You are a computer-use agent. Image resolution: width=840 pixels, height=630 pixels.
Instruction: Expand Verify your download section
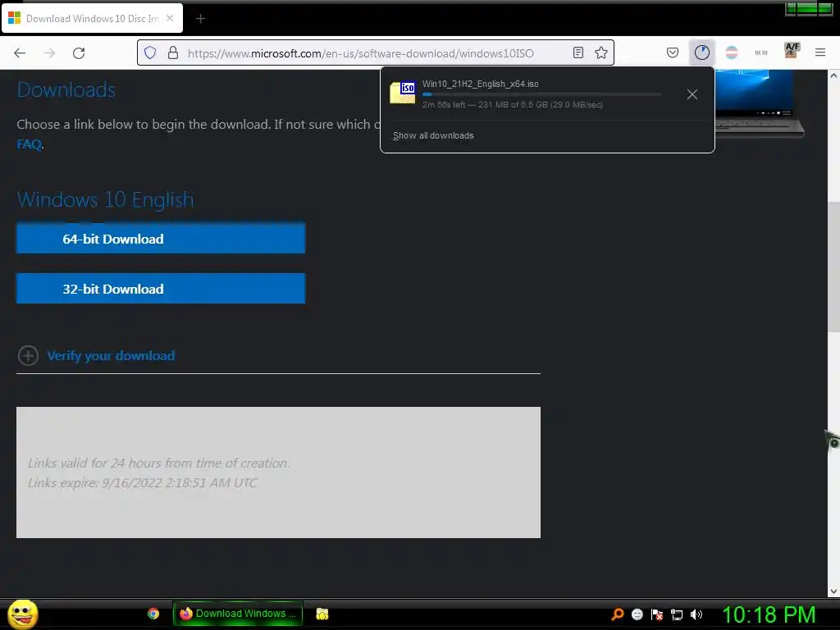click(28, 355)
